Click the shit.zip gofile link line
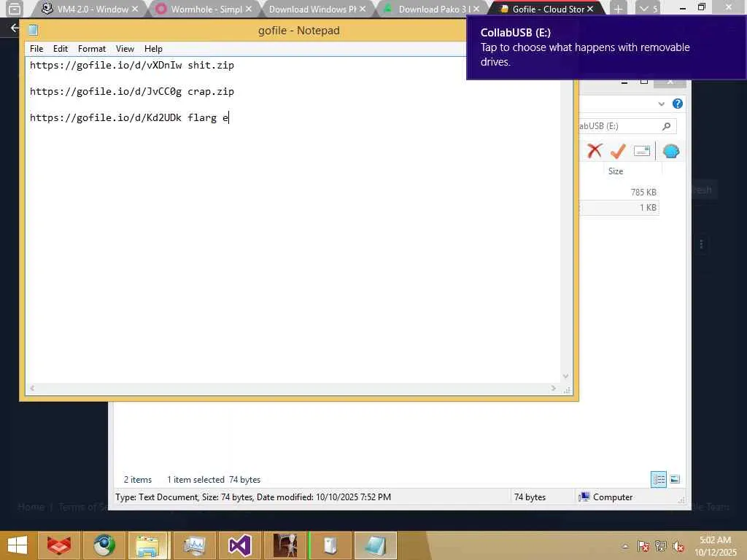 point(132,65)
